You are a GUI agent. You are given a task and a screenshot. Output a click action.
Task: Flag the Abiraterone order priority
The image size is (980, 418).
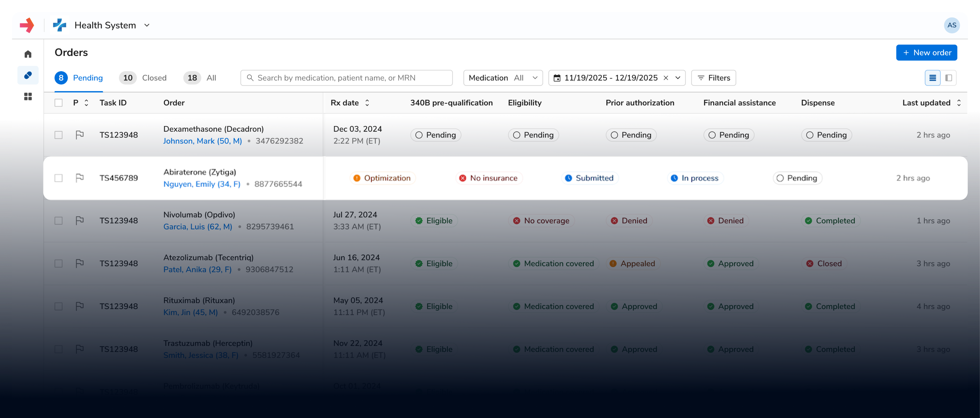tap(79, 178)
